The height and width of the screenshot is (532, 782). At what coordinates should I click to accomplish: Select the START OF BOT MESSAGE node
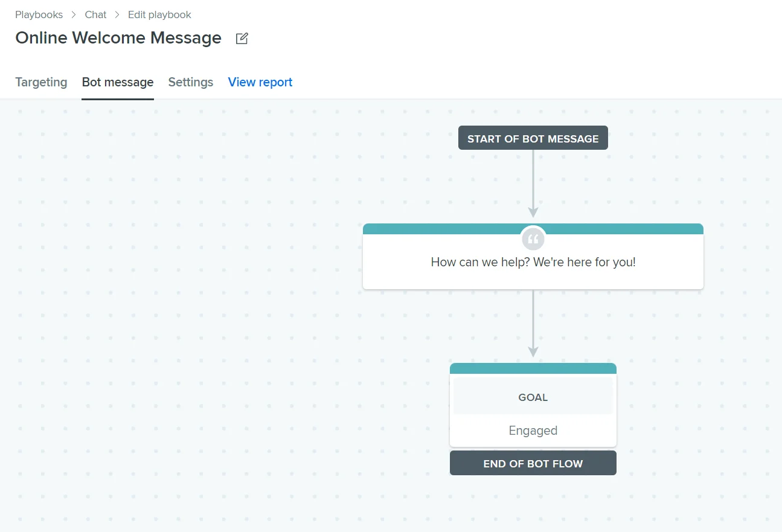(x=533, y=138)
